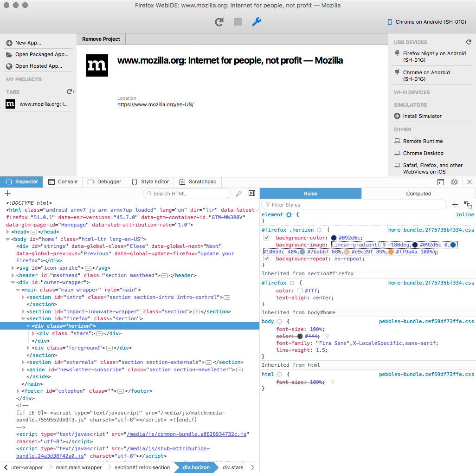
Task: Activate the eyedropper color picker tool
Action: [x=239, y=193]
